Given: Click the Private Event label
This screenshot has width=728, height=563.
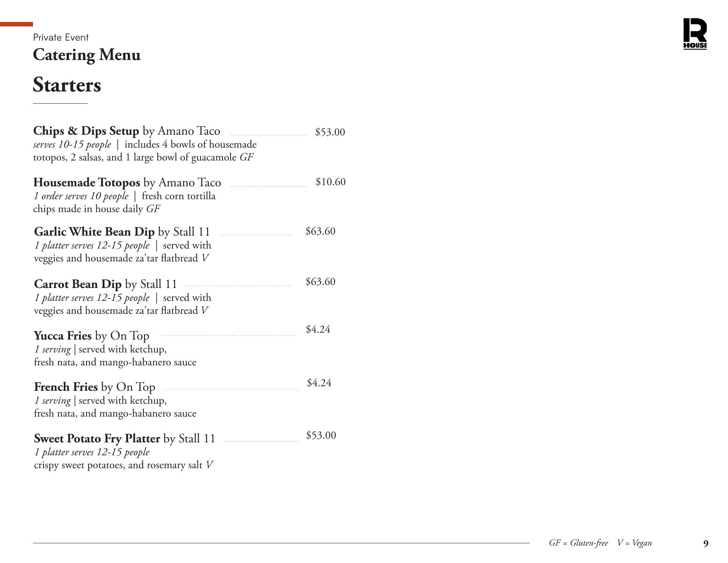Looking at the screenshot, I should coord(61,37).
